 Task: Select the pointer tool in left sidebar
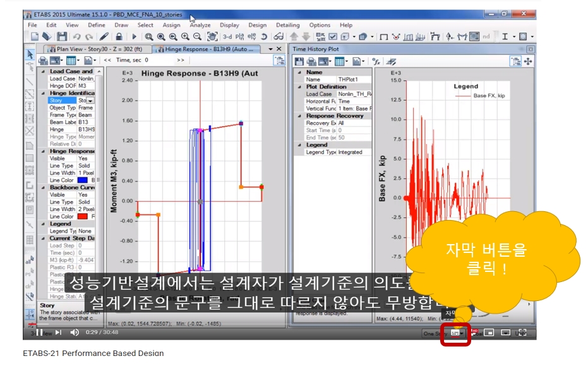click(x=30, y=55)
